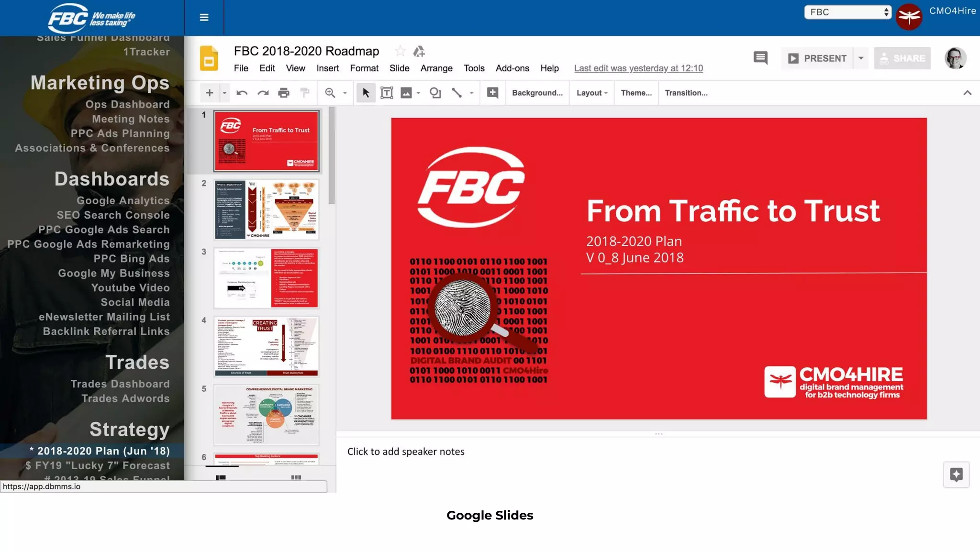Image resolution: width=980 pixels, height=551 pixels.
Task: Click the Google Slides yellow logo icon
Action: pos(209,58)
